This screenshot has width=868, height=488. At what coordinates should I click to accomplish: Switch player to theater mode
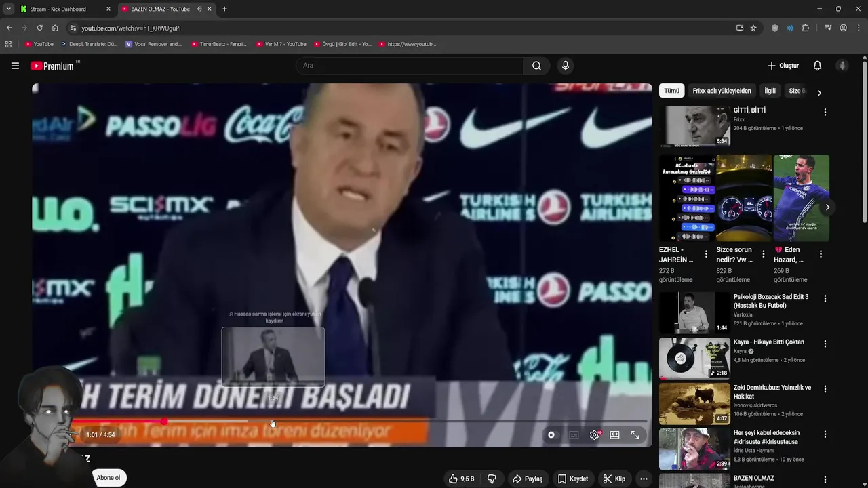click(614, 435)
